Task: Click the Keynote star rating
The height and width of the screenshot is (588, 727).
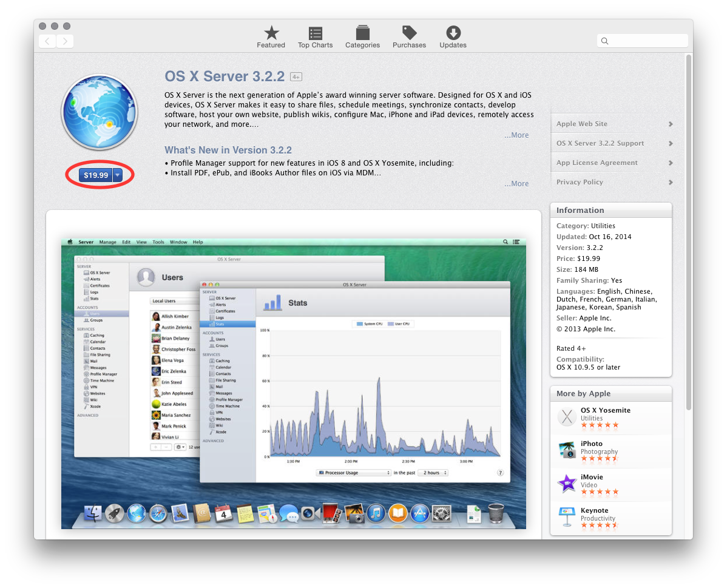Action: 600,525
